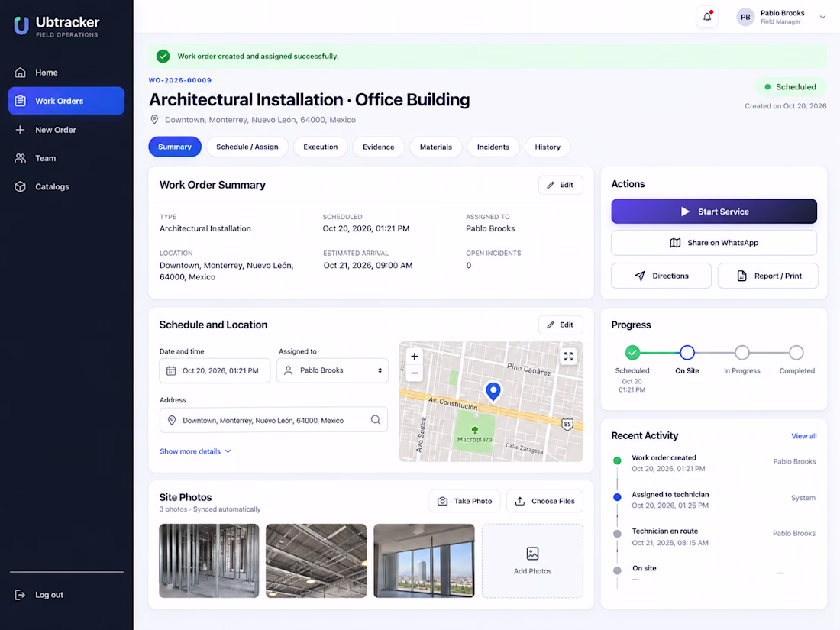This screenshot has height=630, width=840.
Task: Click the Scheduled status badge
Action: pyautogui.click(x=790, y=87)
